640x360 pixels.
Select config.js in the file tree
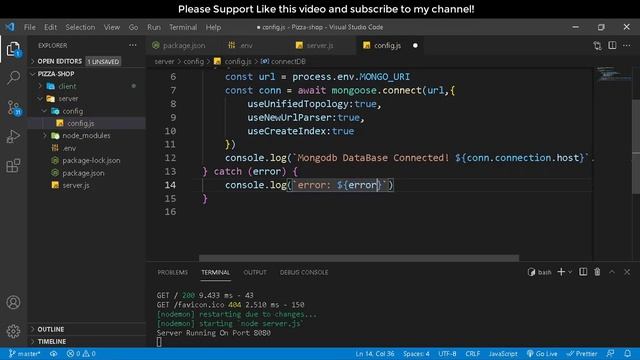(87, 123)
